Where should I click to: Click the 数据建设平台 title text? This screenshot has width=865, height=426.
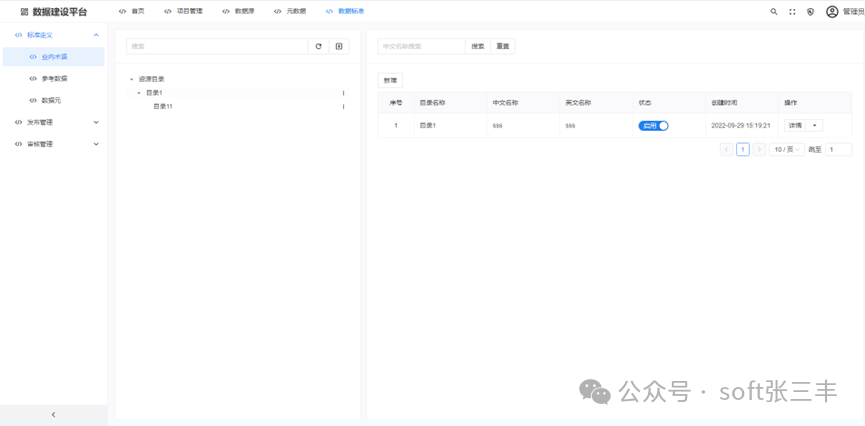60,12
